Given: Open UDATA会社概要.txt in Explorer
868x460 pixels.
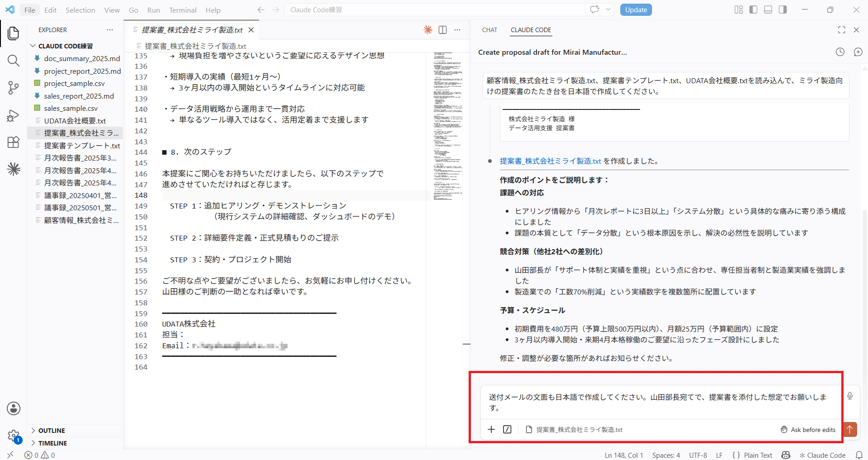Looking at the screenshot, I should coord(75,121).
